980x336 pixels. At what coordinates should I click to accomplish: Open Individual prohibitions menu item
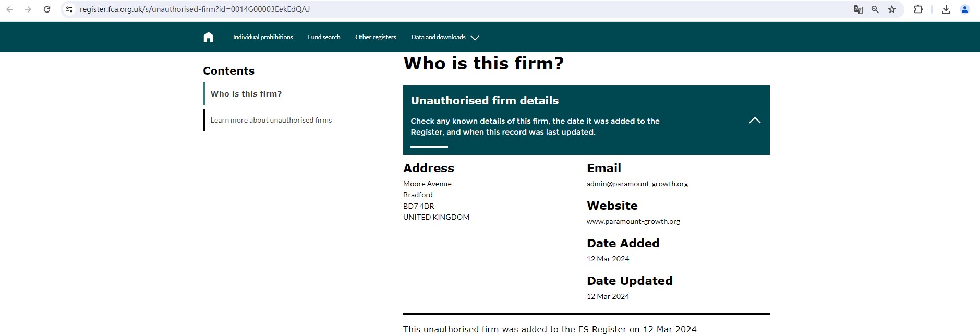point(263,37)
